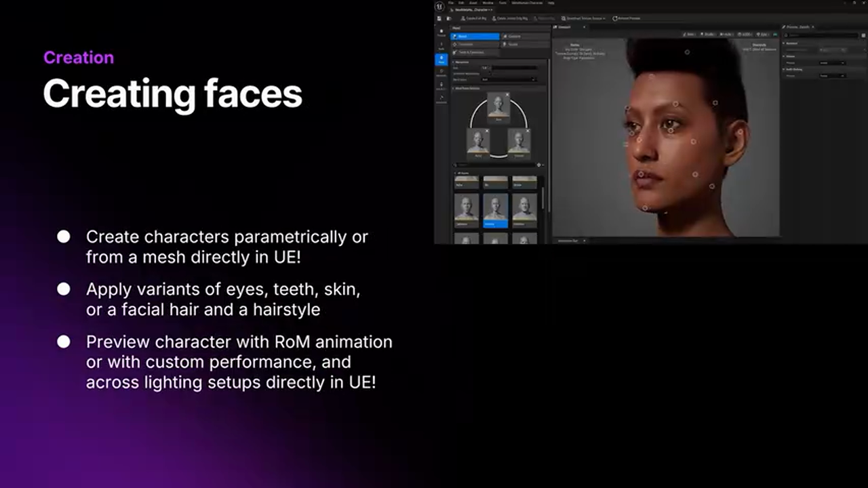The height and width of the screenshot is (488, 868).
Task: Select the highlighted Head mode in left sidebar
Action: [441, 60]
